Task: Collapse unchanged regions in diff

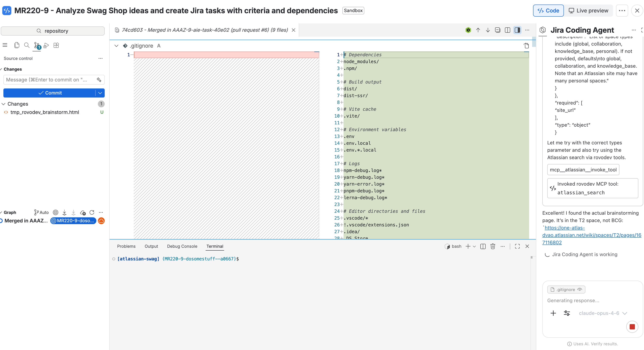Action: pos(498,30)
